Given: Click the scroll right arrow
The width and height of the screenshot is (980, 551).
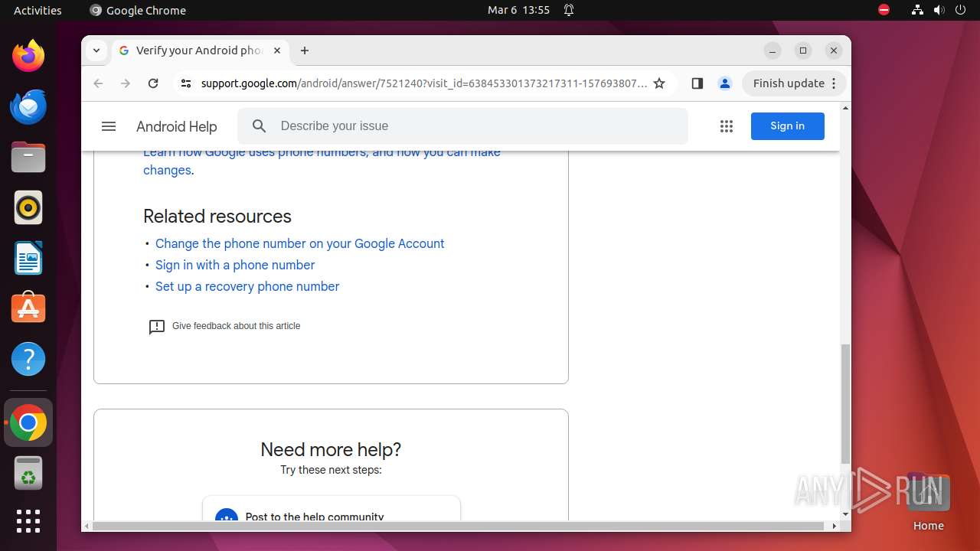Looking at the screenshot, I should [835, 527].
